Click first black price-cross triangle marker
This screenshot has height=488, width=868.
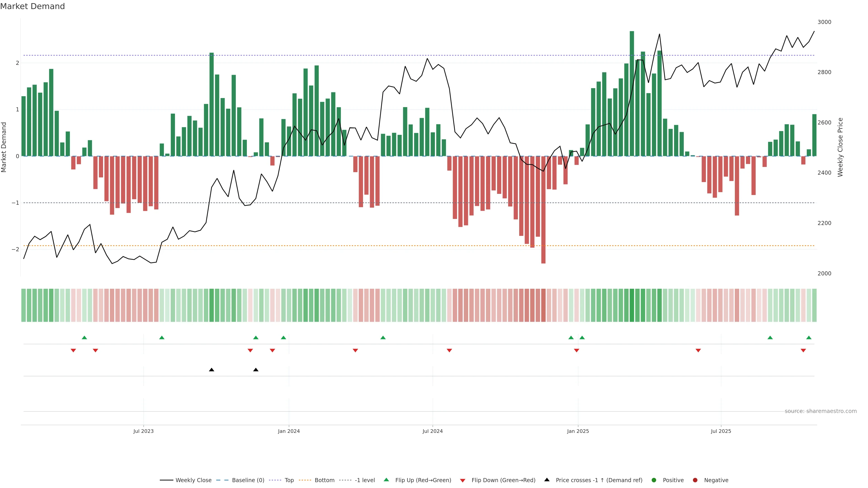coord(212,370)
